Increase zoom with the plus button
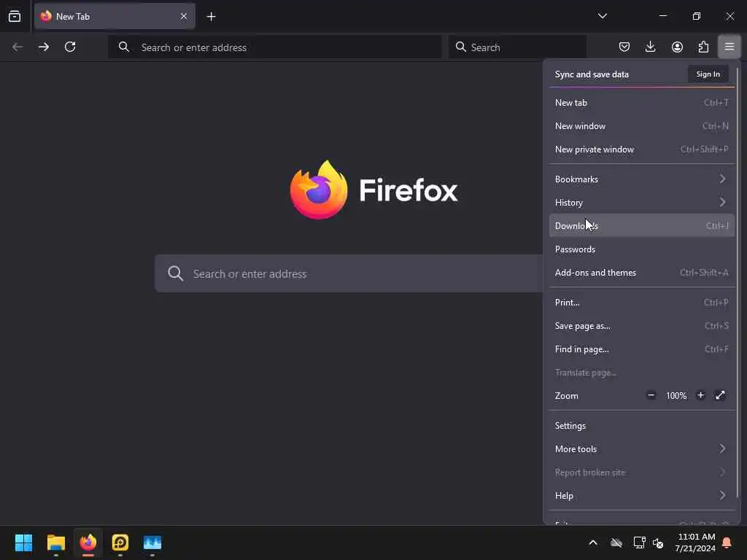The height and width of the screenshot is (560, 747). pos(700,395)
